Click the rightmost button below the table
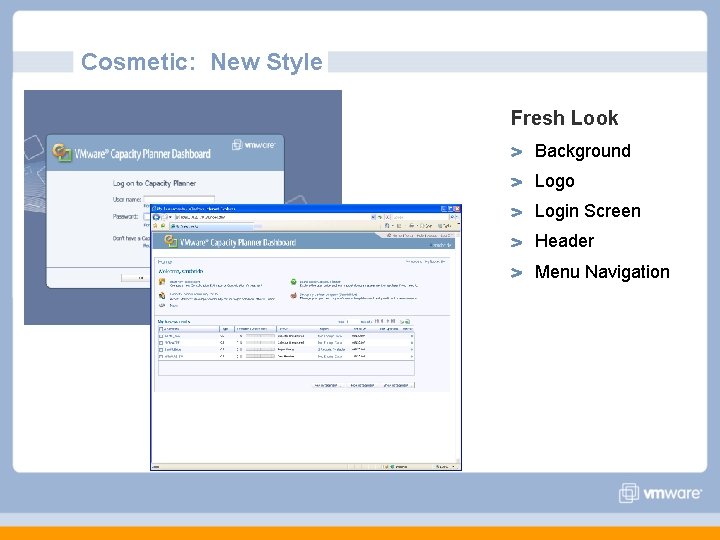This screenshot has width=720, height=540. click(397, 385)
